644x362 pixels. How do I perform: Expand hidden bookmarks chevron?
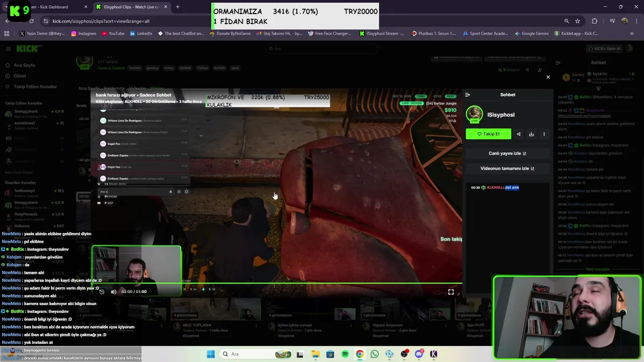[632, 34]
